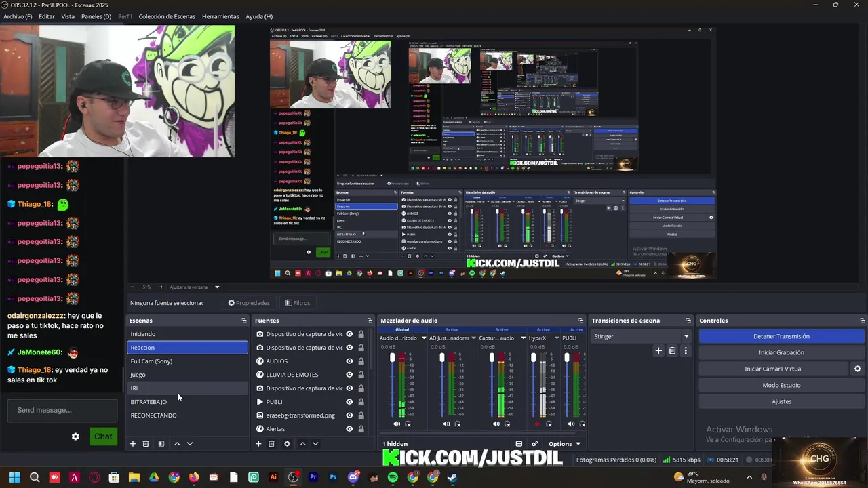The height and width of the screenshot is (488, 868).
Task: Open AD Just...nadores channel menu arrow
Action: [473, 338]
